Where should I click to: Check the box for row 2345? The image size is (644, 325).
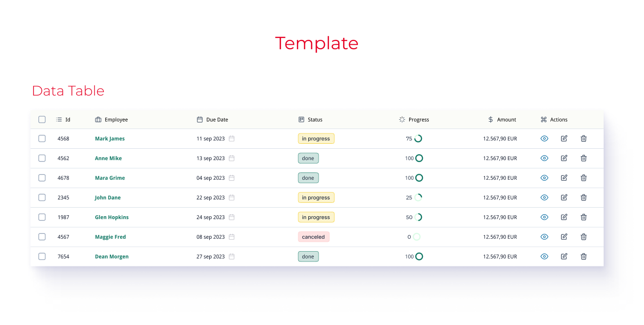click(x=42, y=197)
